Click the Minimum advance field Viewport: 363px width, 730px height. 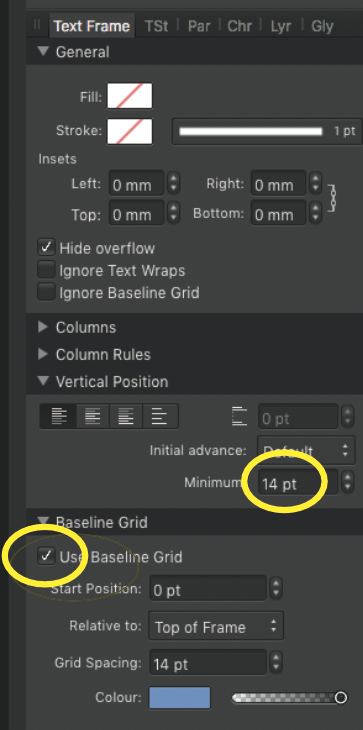tap(298, 483)
